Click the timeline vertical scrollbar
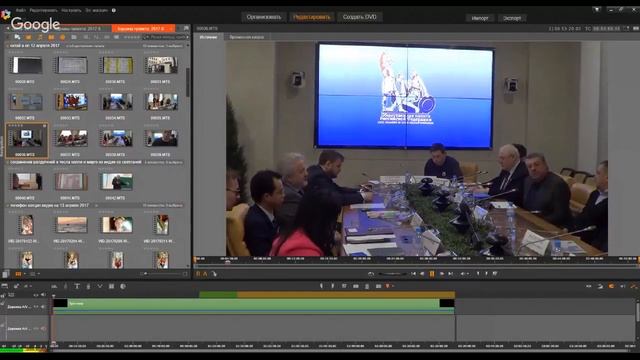 [x=637, y=312]
